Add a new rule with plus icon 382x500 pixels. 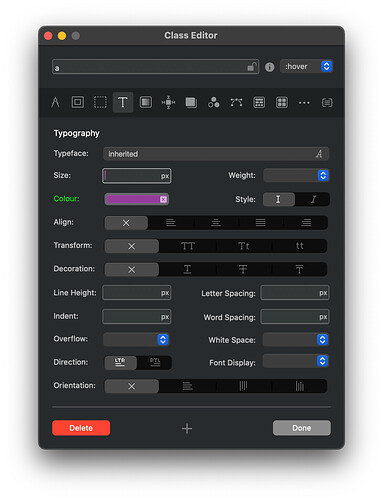[187, 428]
